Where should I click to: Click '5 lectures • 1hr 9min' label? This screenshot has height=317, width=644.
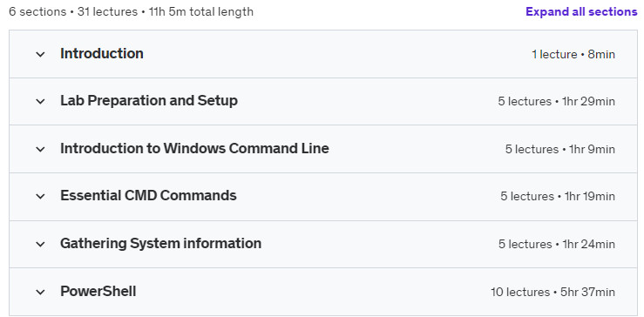tap(560, 149)
